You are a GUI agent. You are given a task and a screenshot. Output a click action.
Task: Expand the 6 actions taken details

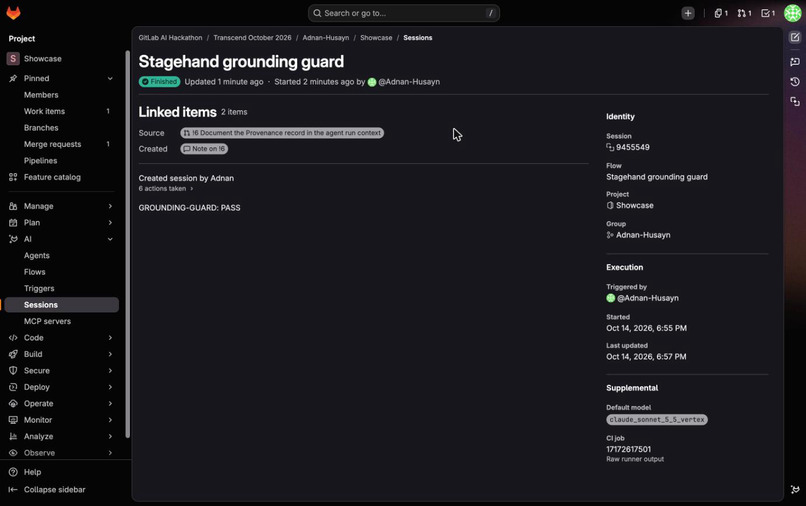(166, 189)
